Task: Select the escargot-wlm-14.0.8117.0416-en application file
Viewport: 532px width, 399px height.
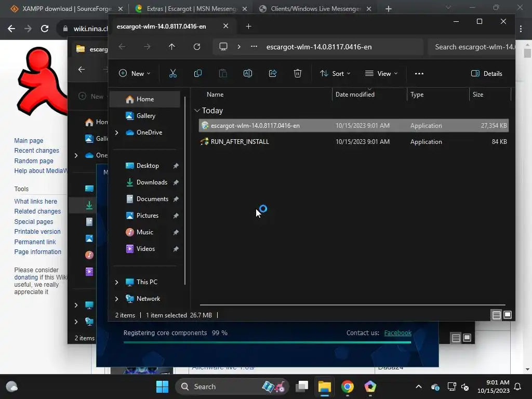Action: click(x=353, y=126)
